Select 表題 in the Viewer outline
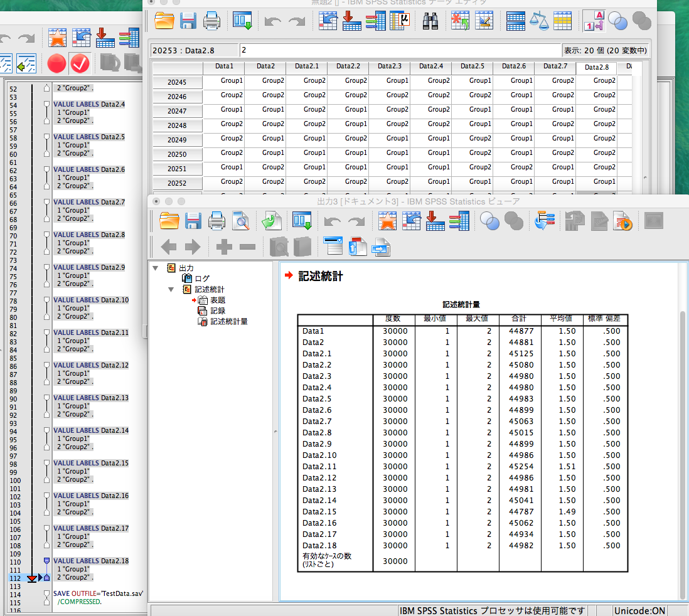The width and height of the screenshot is (689, 616). point(218,300)
